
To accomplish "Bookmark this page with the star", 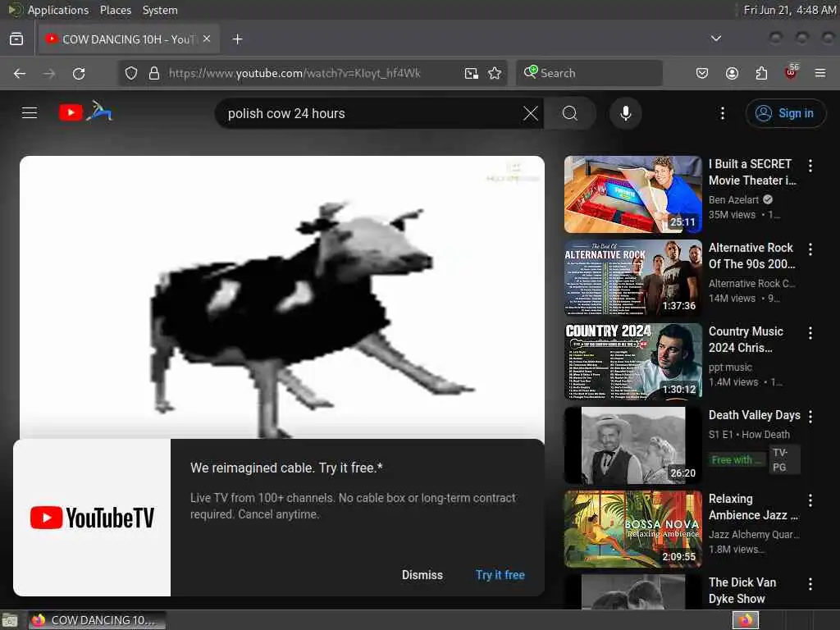I will [x=495, y=73].
